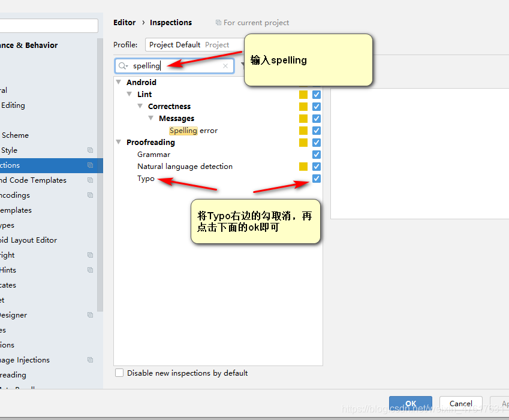
Task: Click the inspections search field
Action: pos(174,66)
